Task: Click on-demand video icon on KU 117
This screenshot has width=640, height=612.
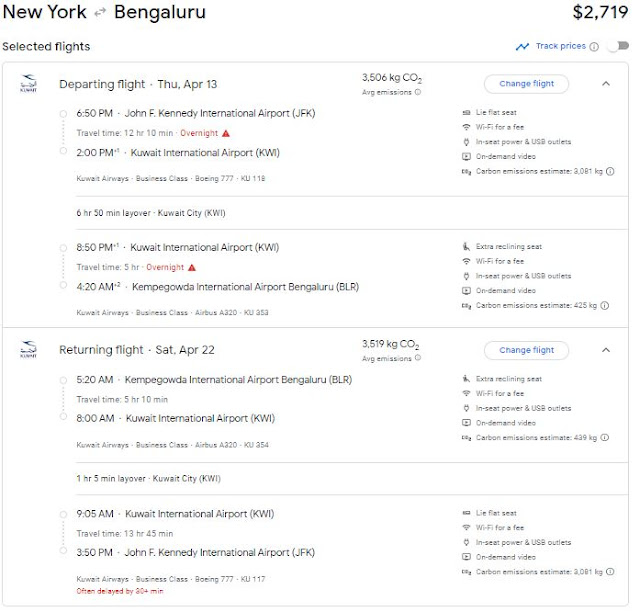Action: click(466, 557)
